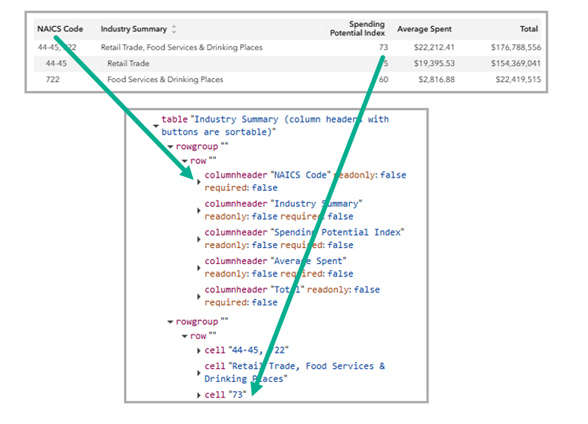Click the $22,419,515 total value

(518, 79)
